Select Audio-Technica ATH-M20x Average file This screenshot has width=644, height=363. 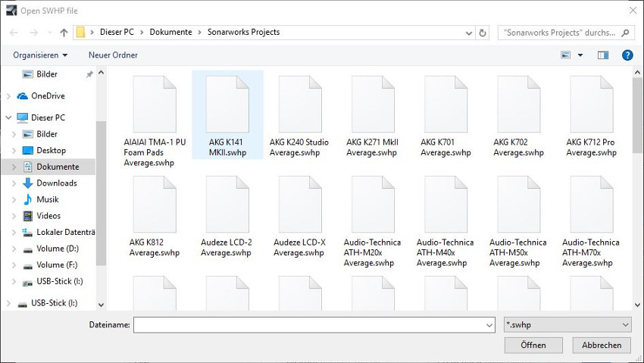click(372, 222)
